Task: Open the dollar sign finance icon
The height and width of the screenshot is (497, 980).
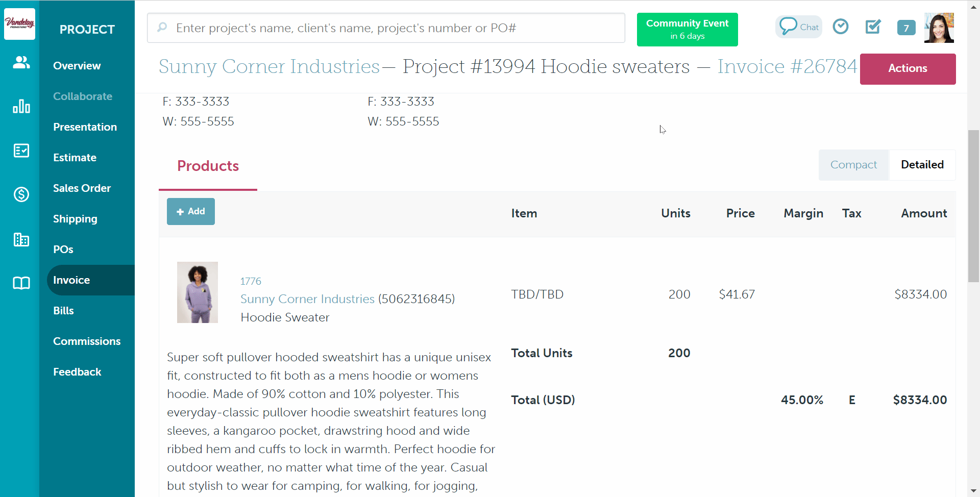Action: point(21,194)
